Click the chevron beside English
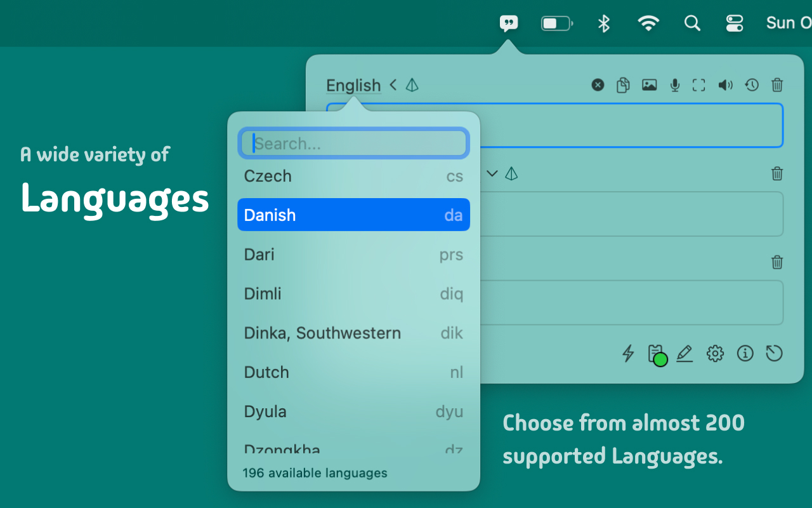 tap(393, 85)
